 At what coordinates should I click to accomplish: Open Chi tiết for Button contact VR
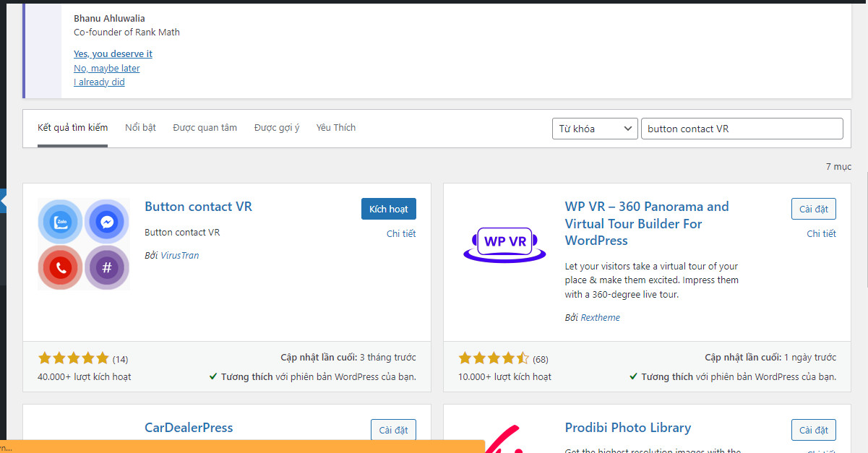click(401, 233)
